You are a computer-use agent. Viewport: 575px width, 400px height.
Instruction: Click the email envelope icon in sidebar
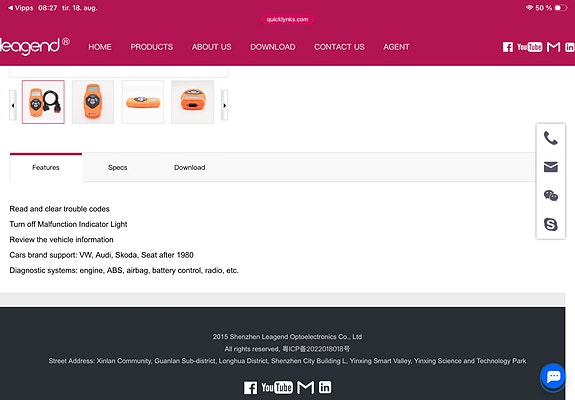(550, 167)
